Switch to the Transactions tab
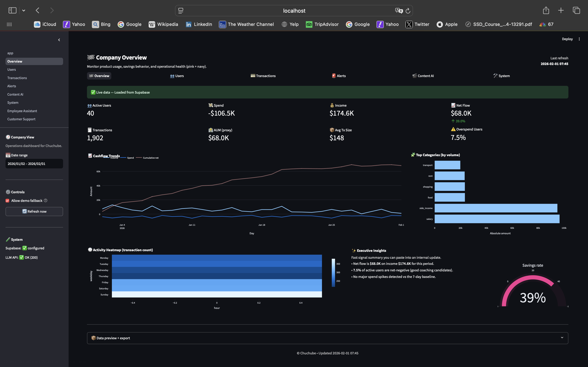588x367 pixels. pyautogui.click(x=263, y=76)
